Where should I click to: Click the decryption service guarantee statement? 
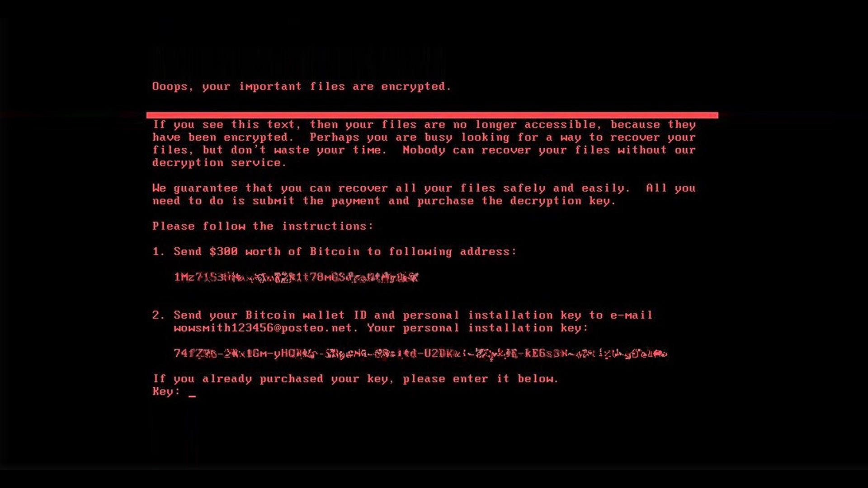click(x=423, y=194)
